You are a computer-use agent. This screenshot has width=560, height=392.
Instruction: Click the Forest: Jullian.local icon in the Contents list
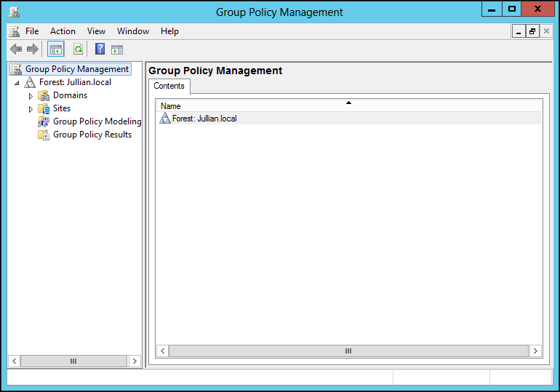point(165,119)
